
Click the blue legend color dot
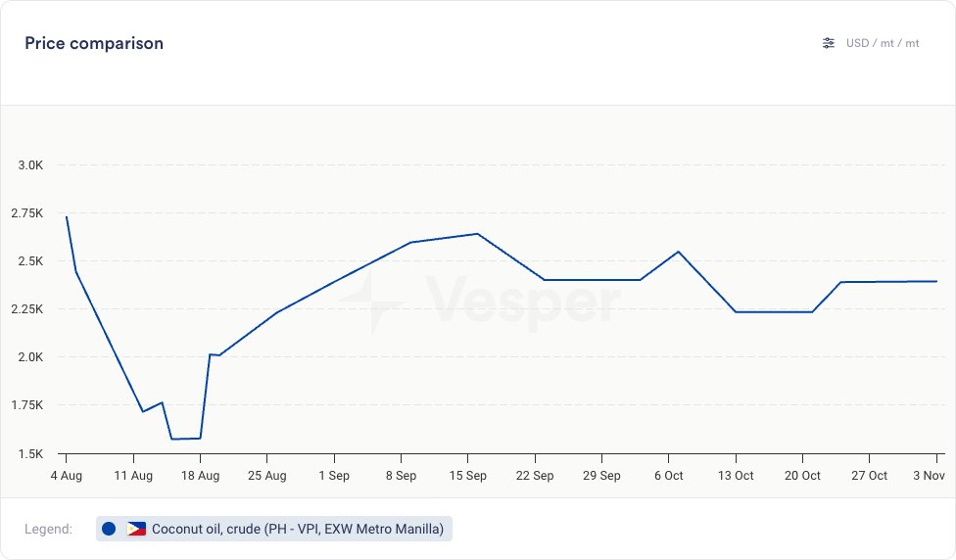(109, 529)
